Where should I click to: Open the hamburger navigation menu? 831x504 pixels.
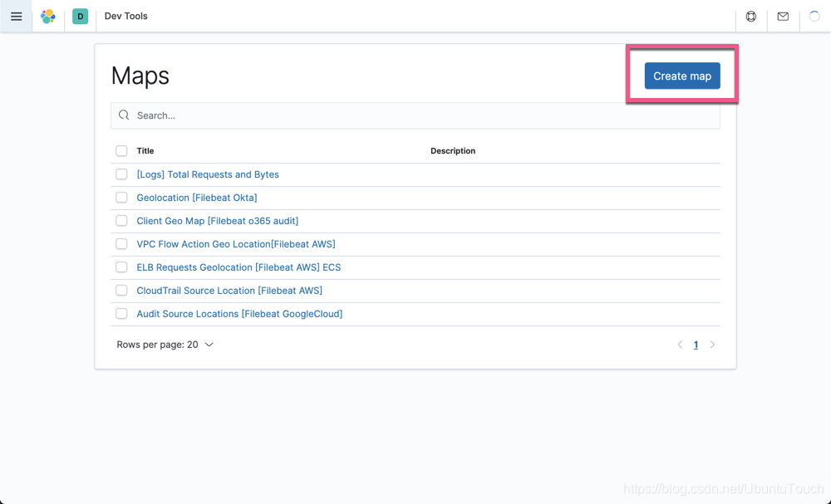coord(17,17)
